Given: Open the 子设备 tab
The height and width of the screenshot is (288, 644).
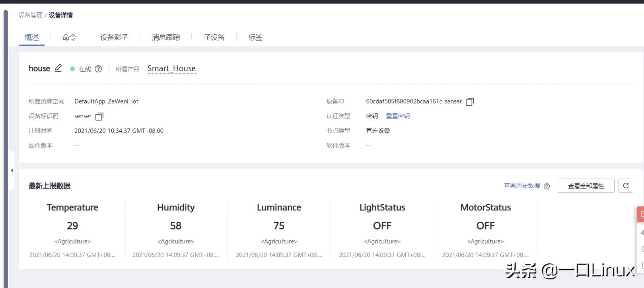Looking at the screenshot, I should pyautogui.click(x=214, y=37).
